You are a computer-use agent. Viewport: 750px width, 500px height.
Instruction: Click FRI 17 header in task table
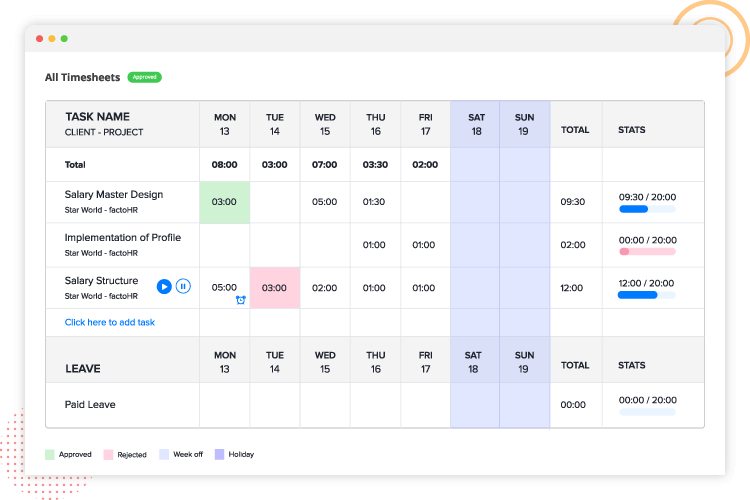click(x=425, y=124)
